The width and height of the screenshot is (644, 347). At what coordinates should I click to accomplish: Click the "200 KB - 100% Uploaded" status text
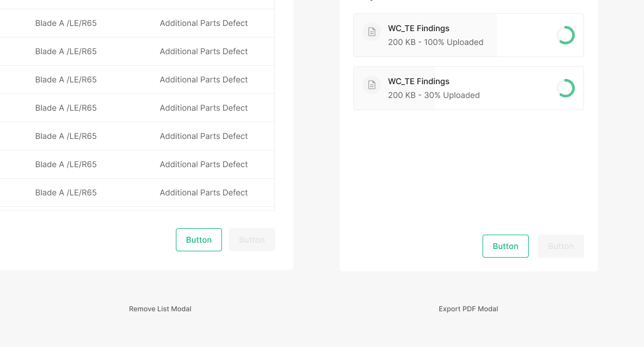pos(435,42)
